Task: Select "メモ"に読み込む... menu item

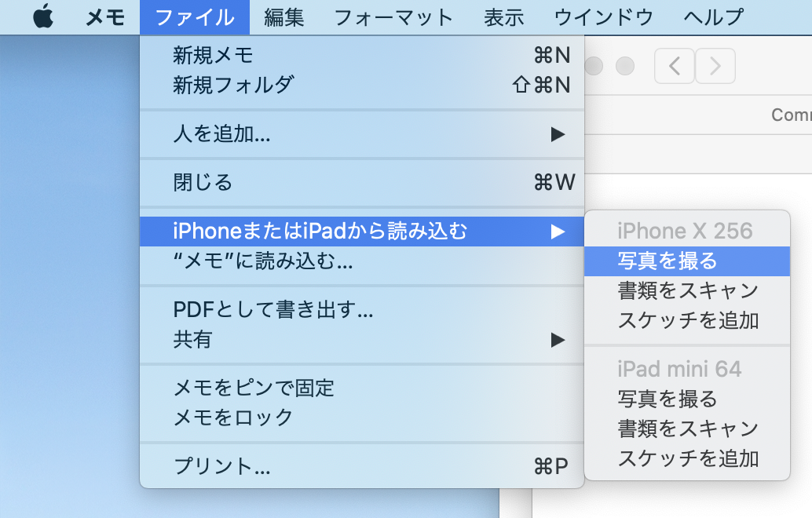Action: click(362, 261)
